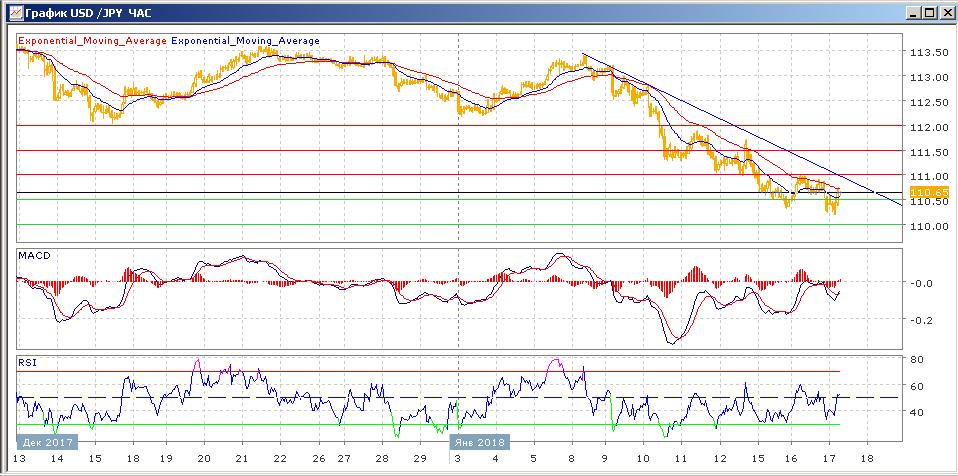Viewport: 958px width, 476px height.
Task: Click the 113.50 price axis label
Action: [929, 53]
